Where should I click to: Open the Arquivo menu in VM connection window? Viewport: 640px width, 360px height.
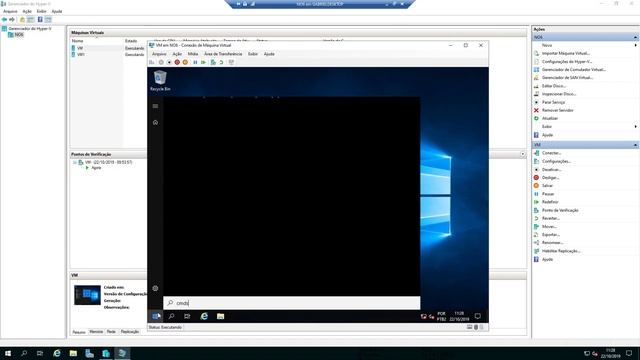[x=159, y=54]
